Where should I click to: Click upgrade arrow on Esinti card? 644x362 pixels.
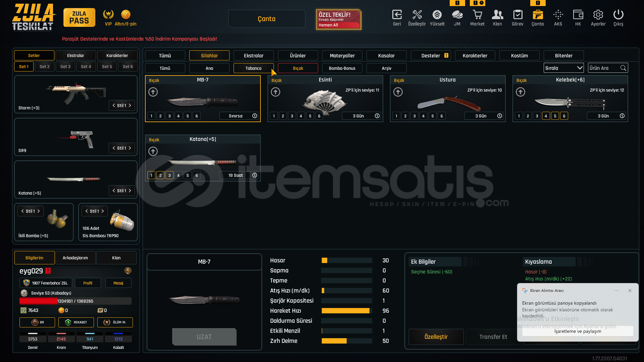[276, 92]
